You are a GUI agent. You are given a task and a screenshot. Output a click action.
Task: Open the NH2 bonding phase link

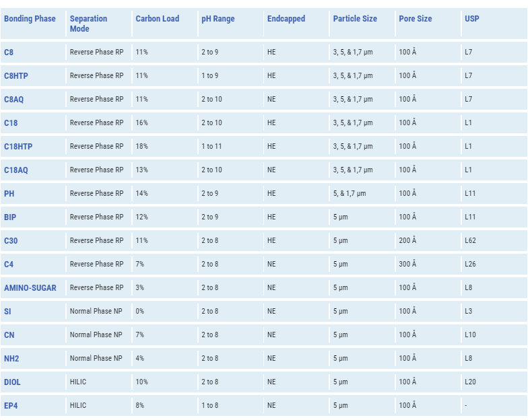point(11,359)
